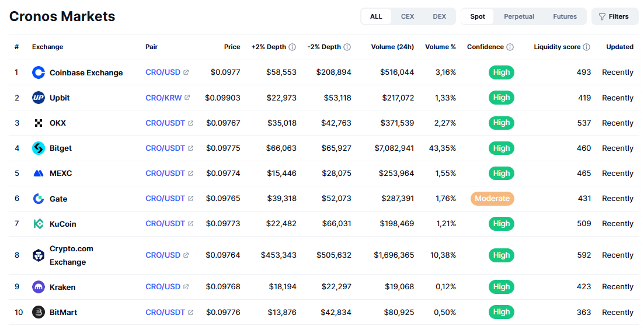Click external link icon in MEXC row

coord(190,173)
